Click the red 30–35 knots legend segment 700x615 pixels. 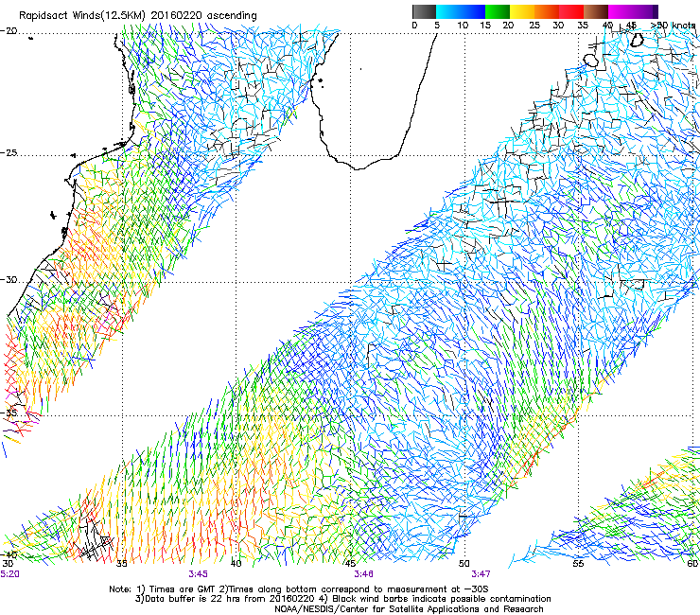(571, 11)
